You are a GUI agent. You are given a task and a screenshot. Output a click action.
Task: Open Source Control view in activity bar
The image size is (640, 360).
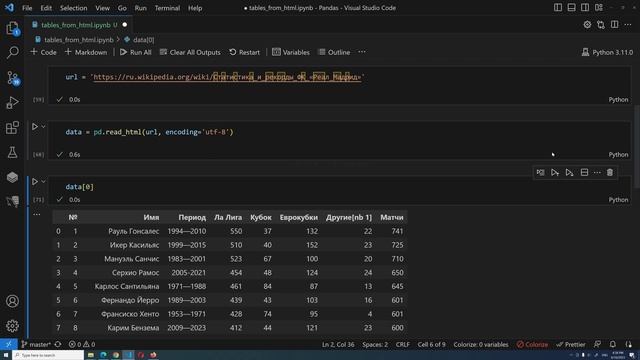[x=12, y=78]
